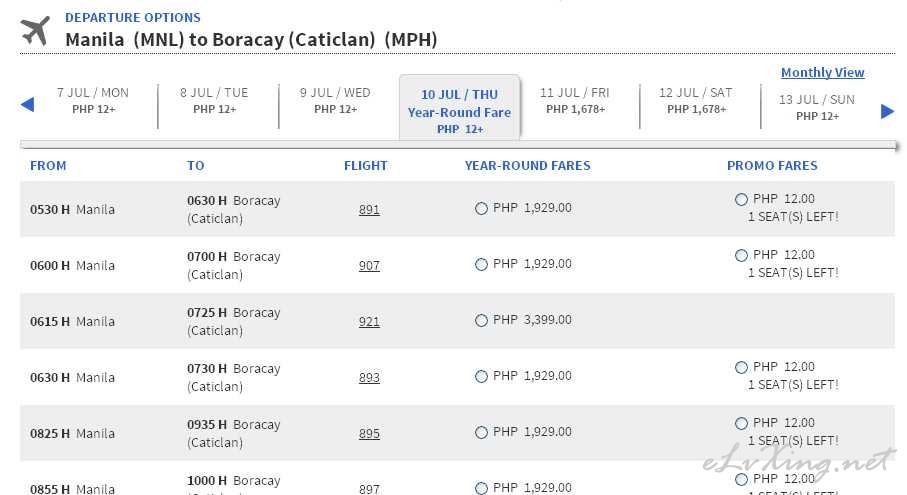Screen dimensions: 907x495
Task: Select PHP 12.00 promo fare for 0530 flight
Action: click(741, 200)
